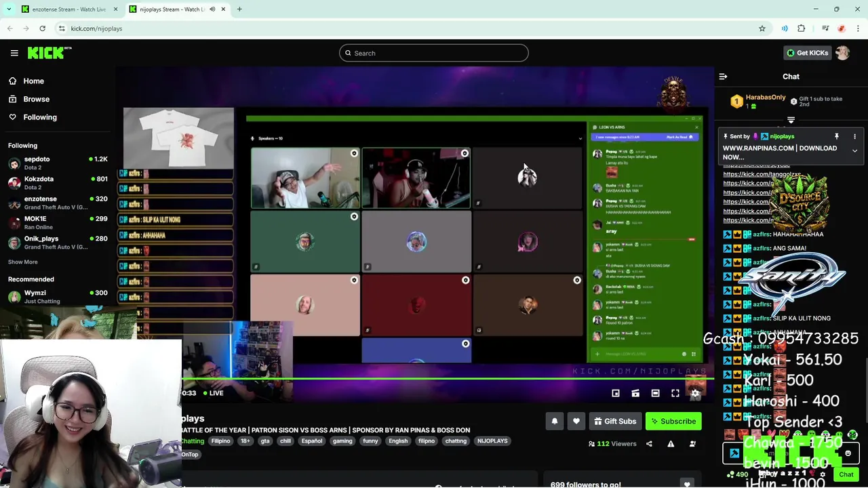The height and width of the screenshot is (488, 868).
Task: Open the browser extensions puzzle icon
Action: (802, 28)
